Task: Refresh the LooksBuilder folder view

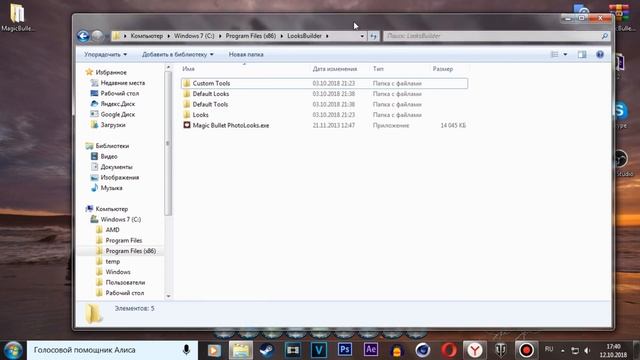Action: (x=373, y=36)
